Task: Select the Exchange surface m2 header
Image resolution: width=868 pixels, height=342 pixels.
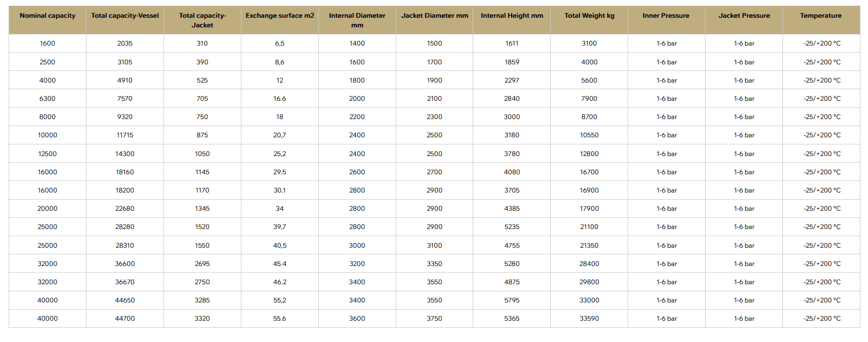Action: [x=280, y=16]
